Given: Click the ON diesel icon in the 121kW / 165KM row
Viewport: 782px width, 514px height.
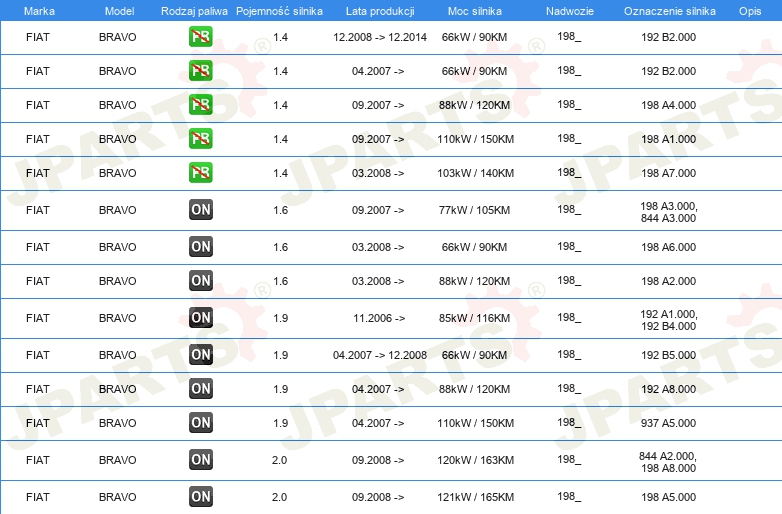Looking at the screenshot, I should pyautogui.click(x=201, y=496).
